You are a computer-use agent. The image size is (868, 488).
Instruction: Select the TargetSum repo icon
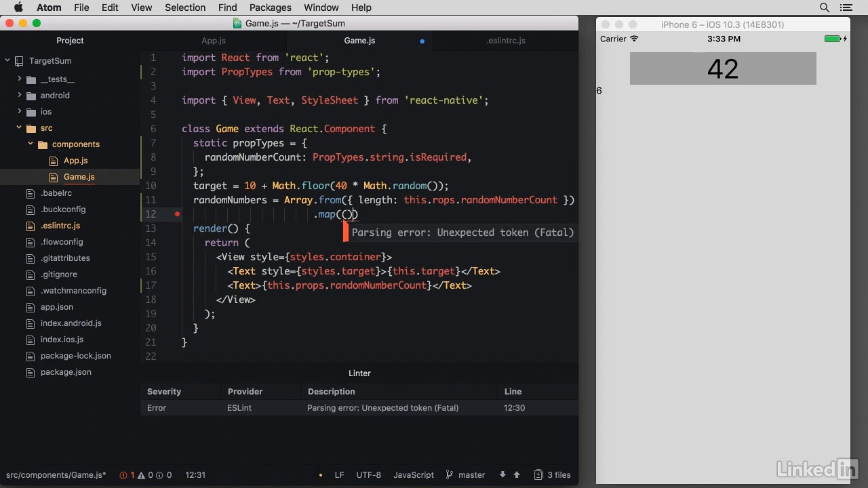(19, 61)
